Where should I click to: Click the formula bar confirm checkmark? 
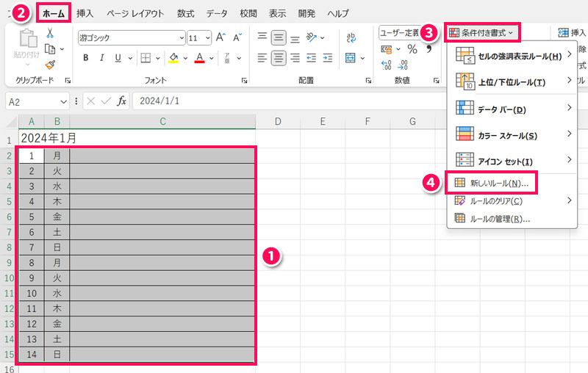click(x=106, y=101)
